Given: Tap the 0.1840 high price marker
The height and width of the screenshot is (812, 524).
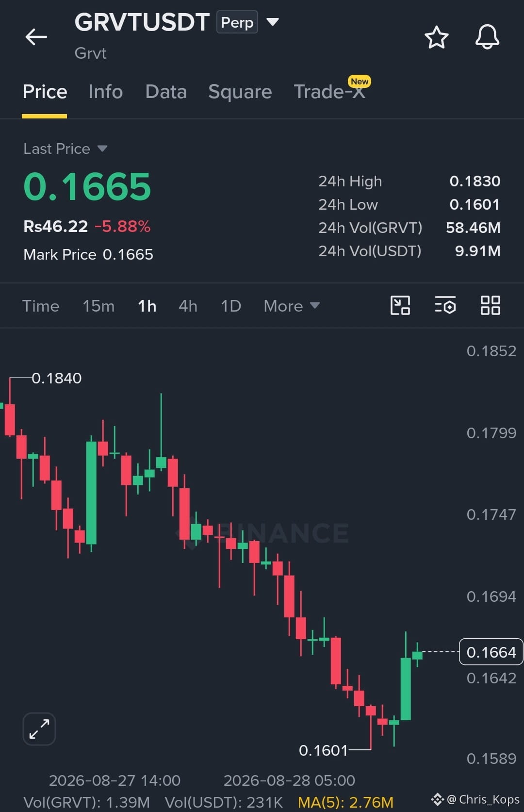Looking at the screenshot, I should pyautogui.click(x=57, y=378).
